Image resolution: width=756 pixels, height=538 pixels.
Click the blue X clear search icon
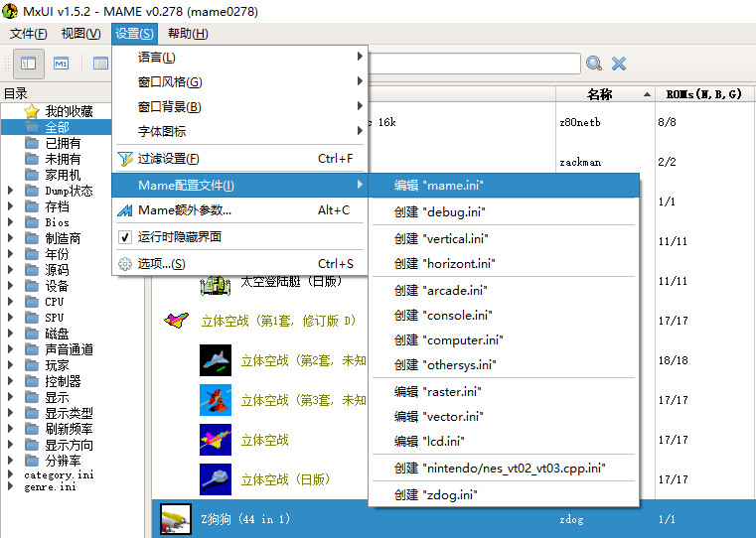(x=619, y=64)
